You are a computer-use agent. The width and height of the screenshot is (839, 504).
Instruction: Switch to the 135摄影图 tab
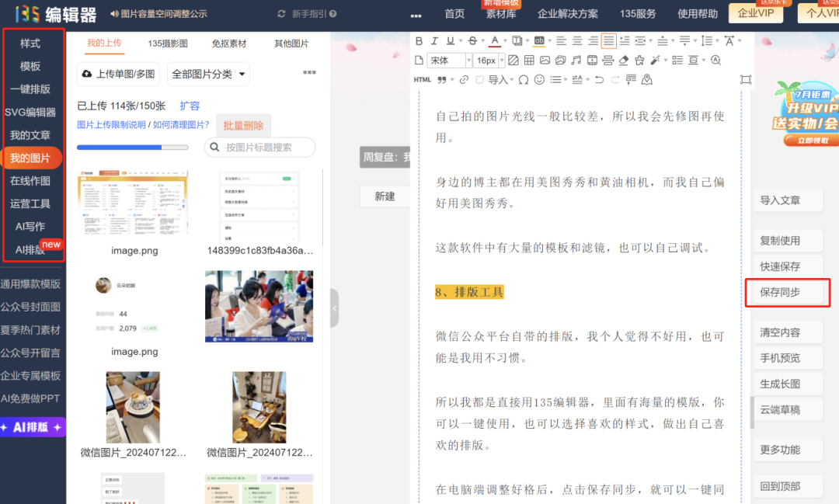click(166, 43)
